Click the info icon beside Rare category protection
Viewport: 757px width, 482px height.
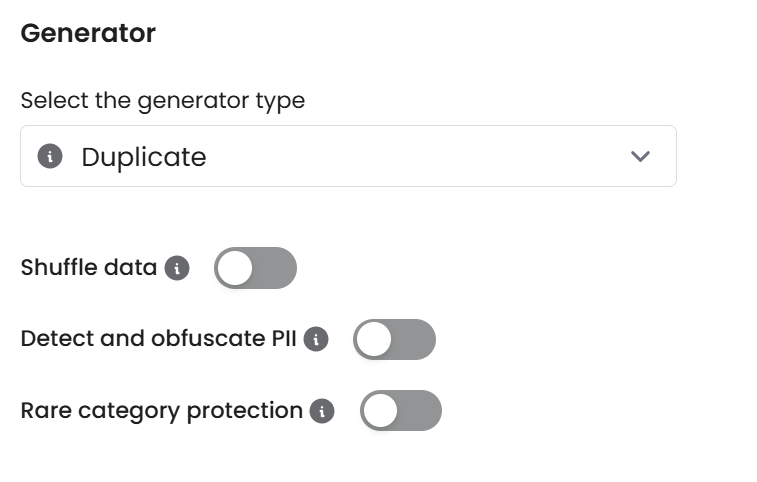[322, 411]
